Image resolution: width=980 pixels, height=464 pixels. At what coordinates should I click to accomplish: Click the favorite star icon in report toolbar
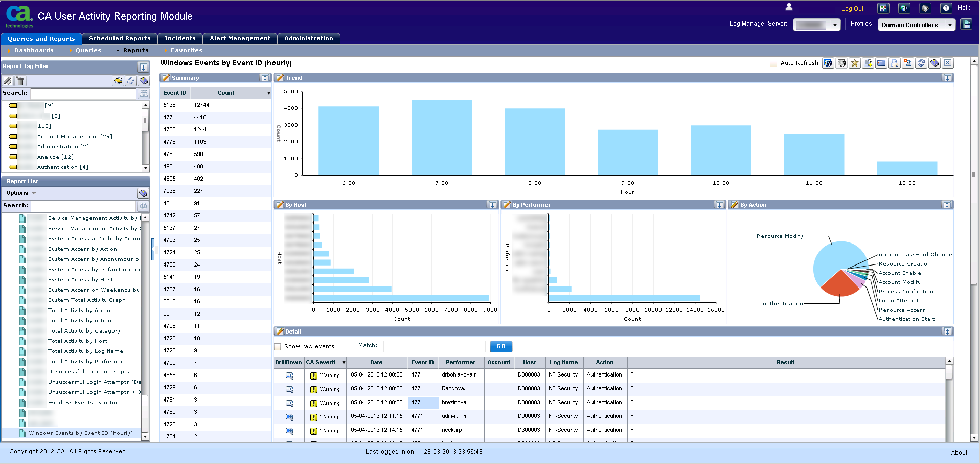(x=855, y=63)
